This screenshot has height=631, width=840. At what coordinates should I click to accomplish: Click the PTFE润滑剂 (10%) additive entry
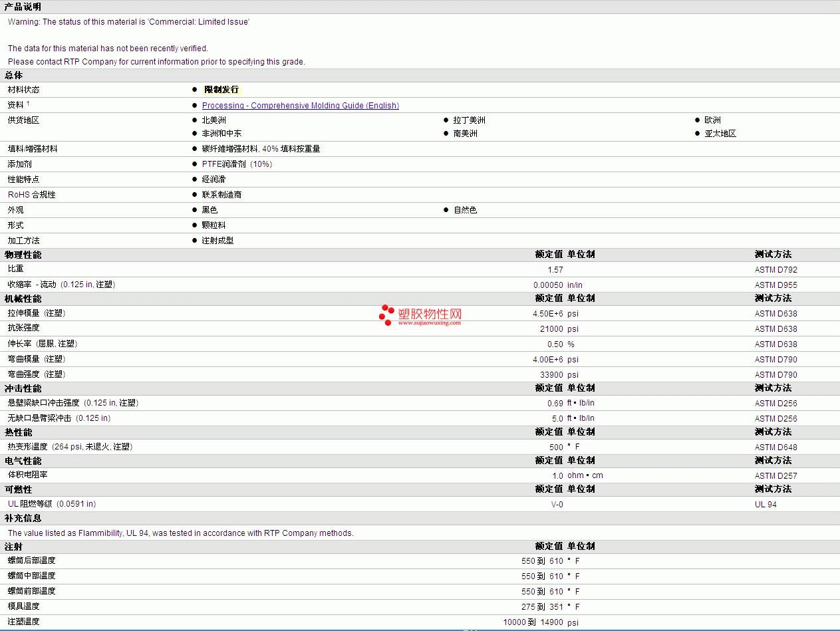tap(237, 164)
